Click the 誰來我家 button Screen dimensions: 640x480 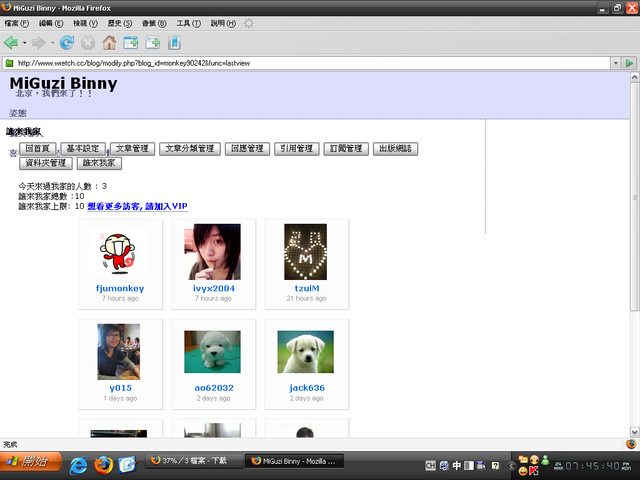[99, 163]
